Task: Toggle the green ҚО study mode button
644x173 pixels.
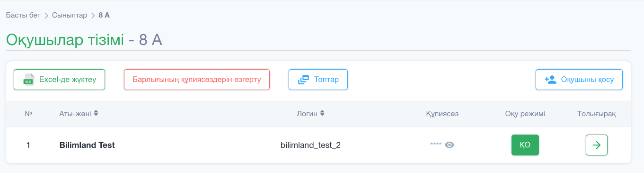Action: point(525,145)
